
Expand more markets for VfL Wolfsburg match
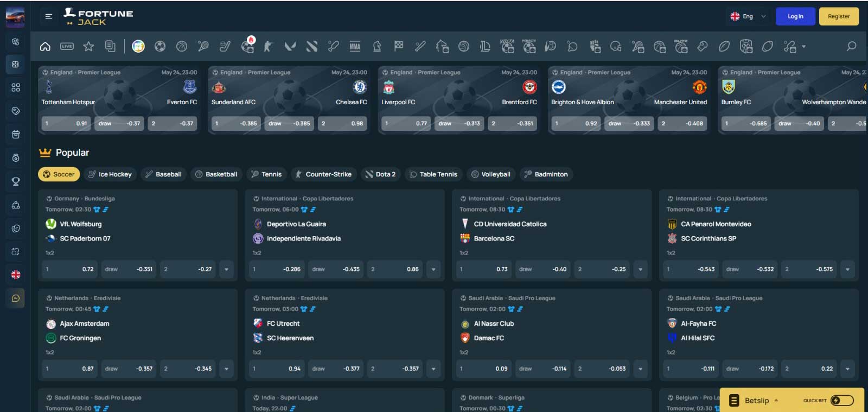(226, 269)
